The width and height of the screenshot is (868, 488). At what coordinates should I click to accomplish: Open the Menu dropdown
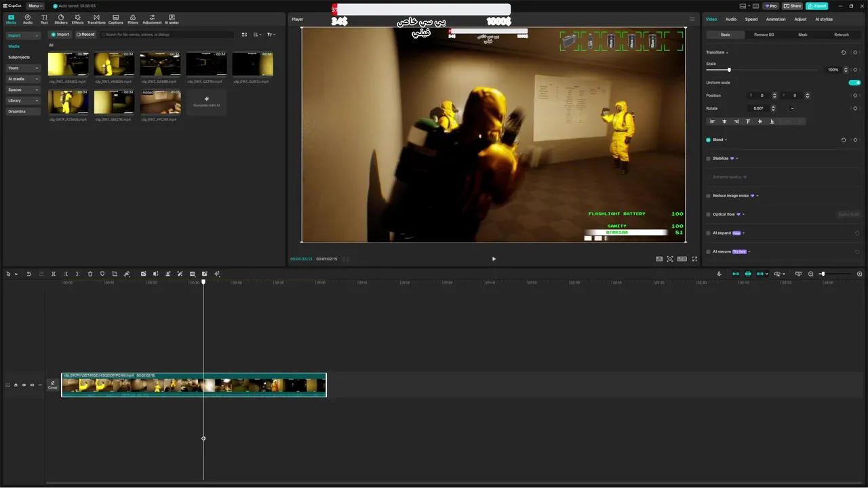(x=35, y=5)
